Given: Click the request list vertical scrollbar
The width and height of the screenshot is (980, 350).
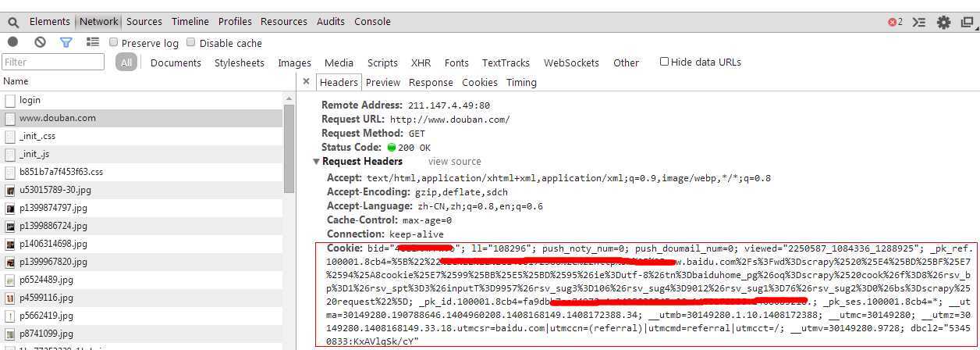Looking at the screenshot, I should click(x=289, y=148).
